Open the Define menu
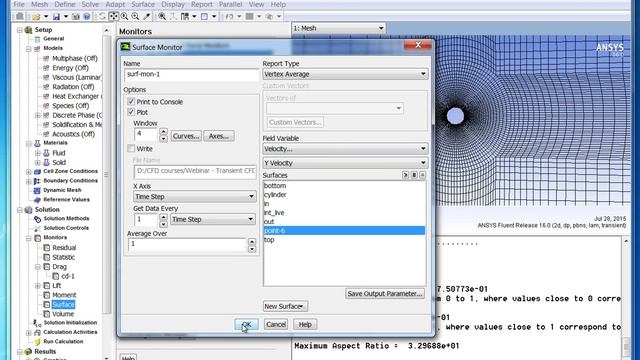Viewport: 640px width, 360px height. tap(64, 4)
